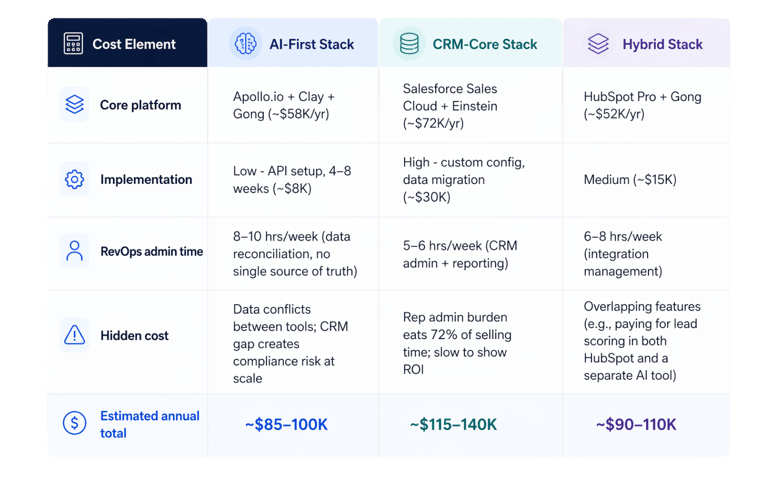768x487 pixels.
Task: Click the Cost Element header label
Action: pos(134,44)
